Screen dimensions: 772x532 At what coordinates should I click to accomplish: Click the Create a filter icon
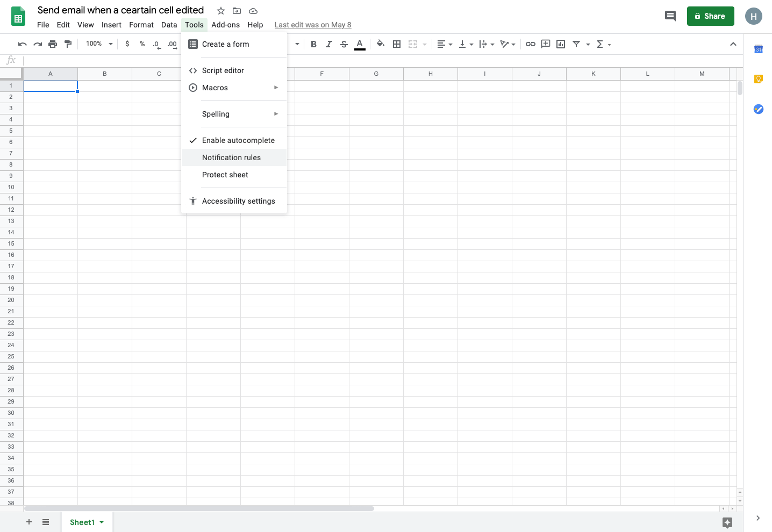(576, 44)
